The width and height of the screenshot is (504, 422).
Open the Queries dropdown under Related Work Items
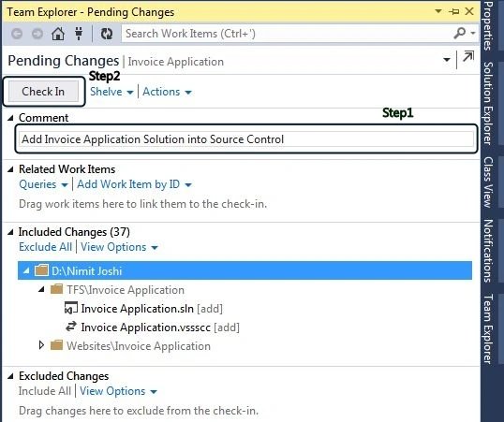[x=43, y=184]
